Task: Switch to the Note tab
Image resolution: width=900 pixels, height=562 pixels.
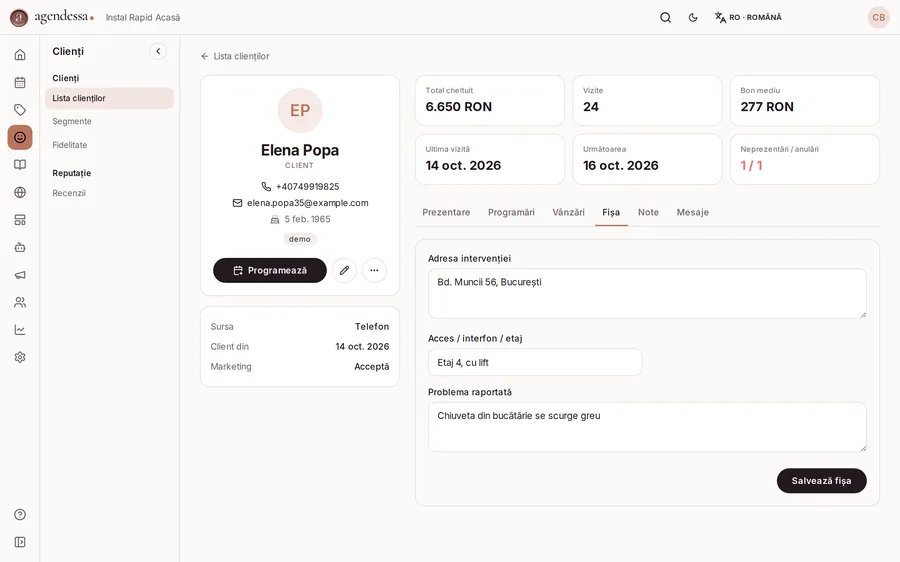Action: 648,212
